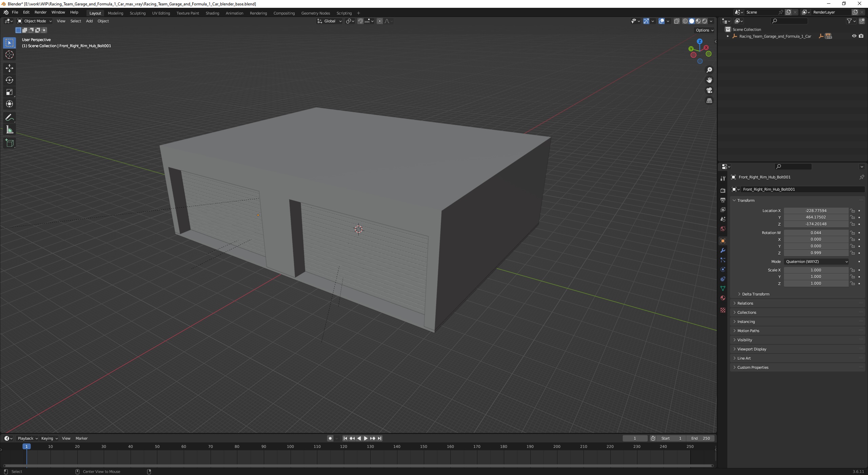The image size is (868, 475).
Task: Expand the Viewport Display section
Action: click(x=750, y=349)
